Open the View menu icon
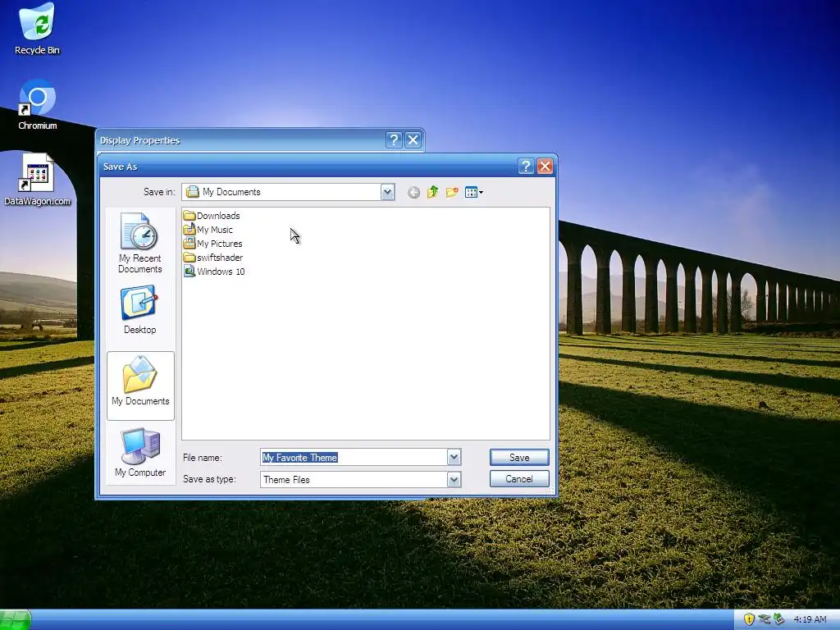The image size is (840, 630). pyautogui.click(x=473, y=192)
